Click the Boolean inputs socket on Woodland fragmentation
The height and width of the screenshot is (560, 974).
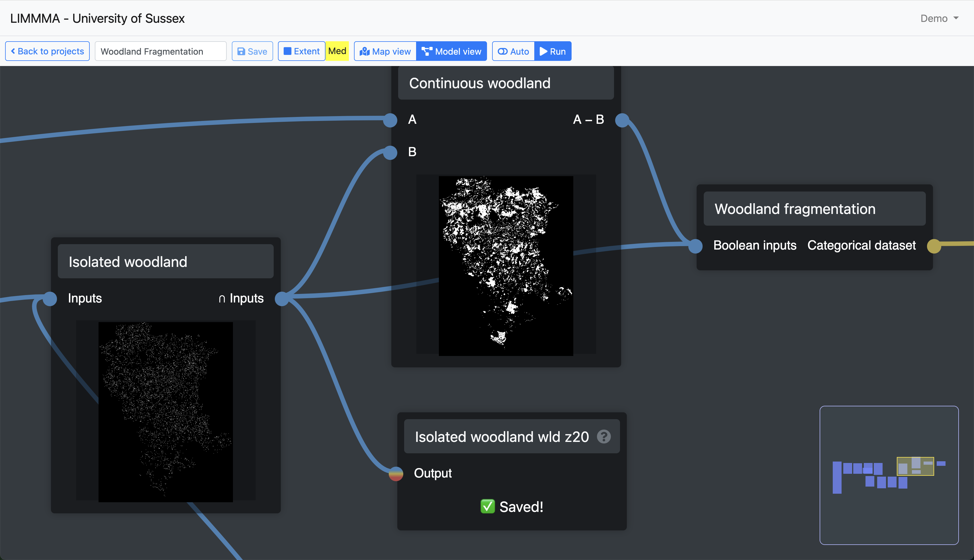coord(695,246)
